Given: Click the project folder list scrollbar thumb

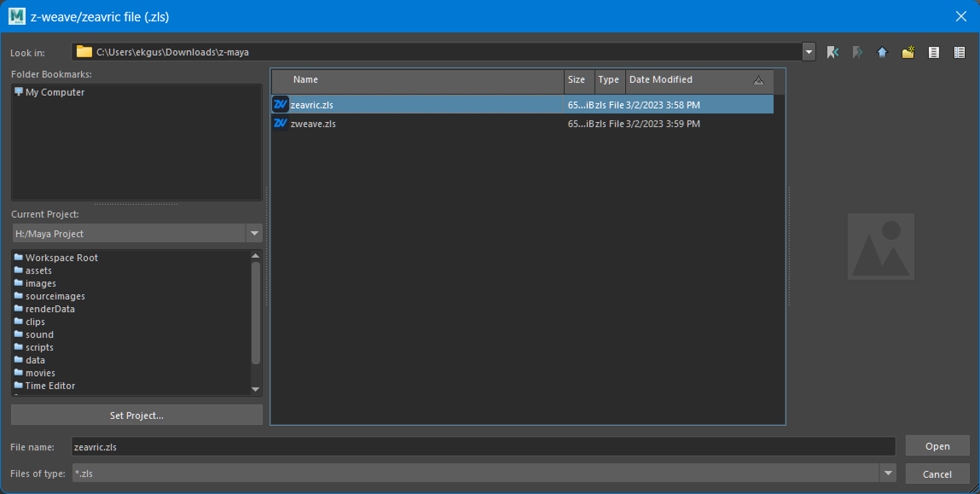Looking at the screenshot, I should [255, 313].
